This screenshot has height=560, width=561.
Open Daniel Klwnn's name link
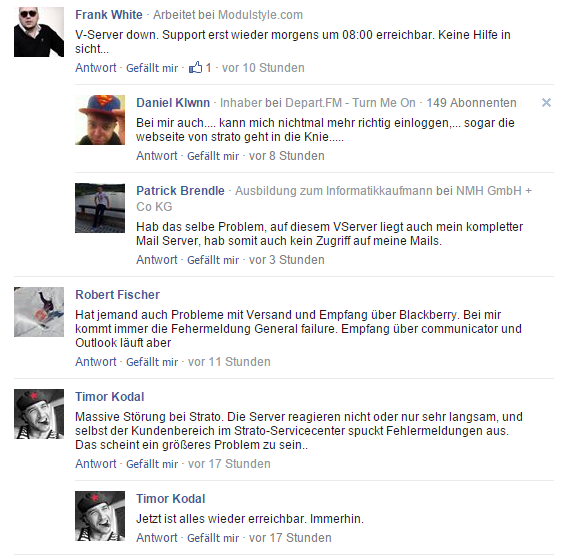click(173, 103)
